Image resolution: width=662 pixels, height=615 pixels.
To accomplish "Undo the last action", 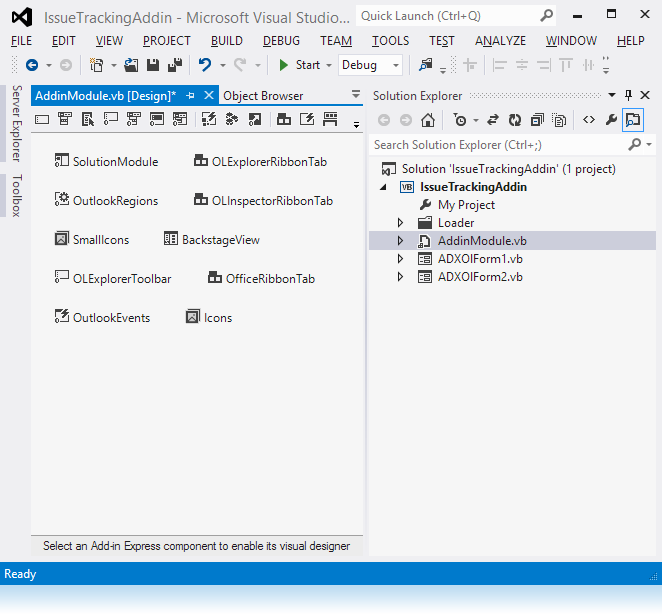I will click(x=205, y=65).
